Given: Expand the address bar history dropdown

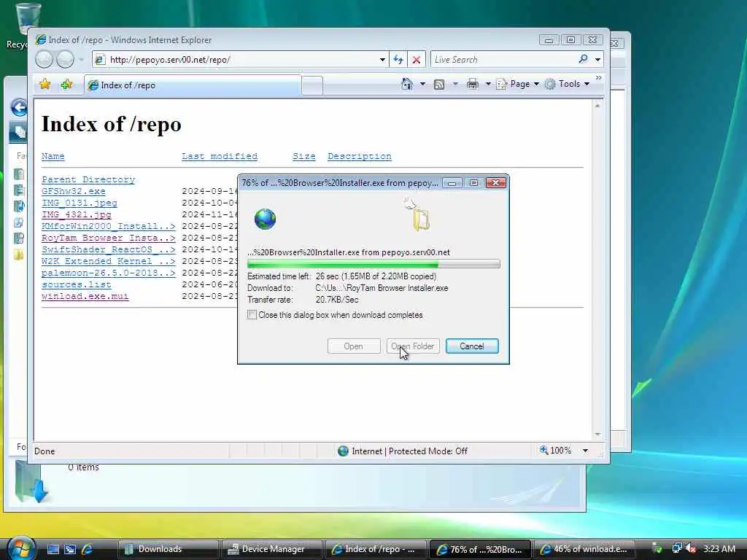Looking at the screenshot, I should (382, 60).
